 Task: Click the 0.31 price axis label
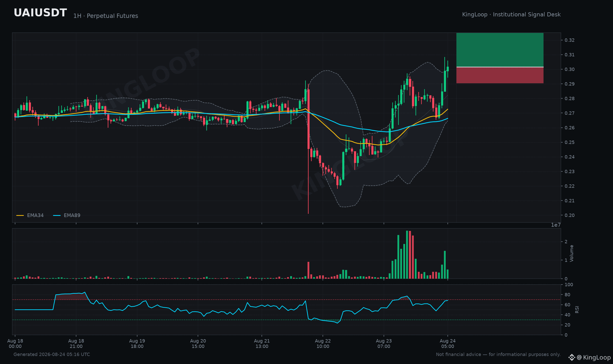coord(570,55)
